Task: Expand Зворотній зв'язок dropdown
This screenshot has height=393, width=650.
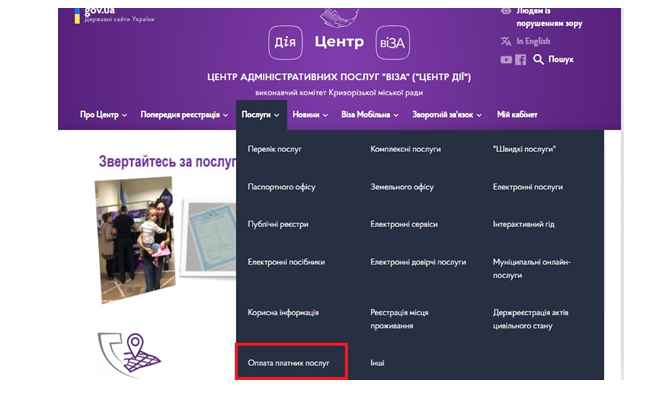Action: [x=446, y=115]
